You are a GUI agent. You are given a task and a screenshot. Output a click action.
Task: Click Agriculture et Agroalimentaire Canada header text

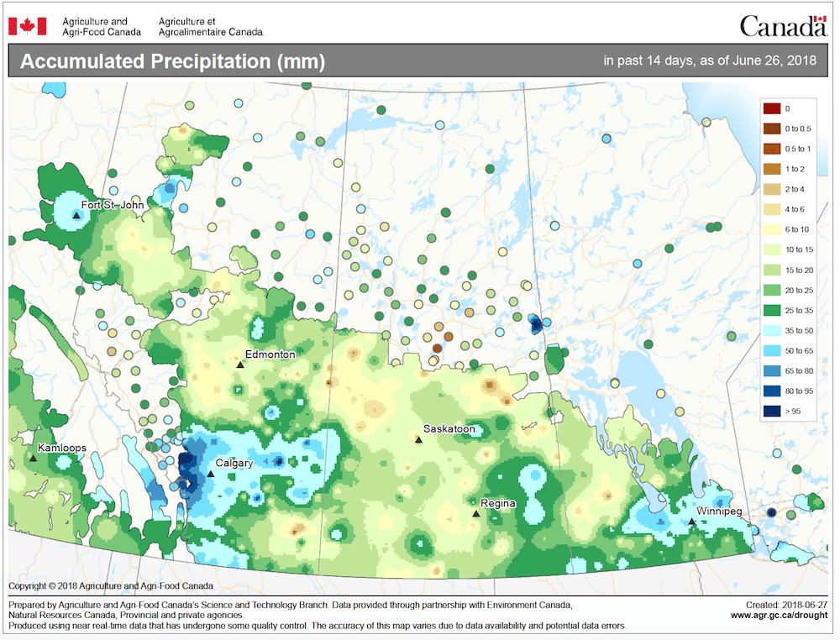click(211, 27)
